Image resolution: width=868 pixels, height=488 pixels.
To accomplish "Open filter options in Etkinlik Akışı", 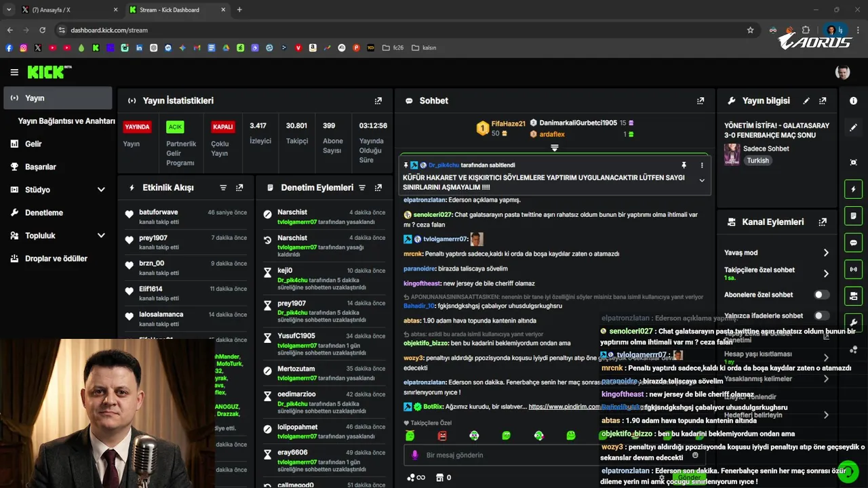I will pos(223,188).
